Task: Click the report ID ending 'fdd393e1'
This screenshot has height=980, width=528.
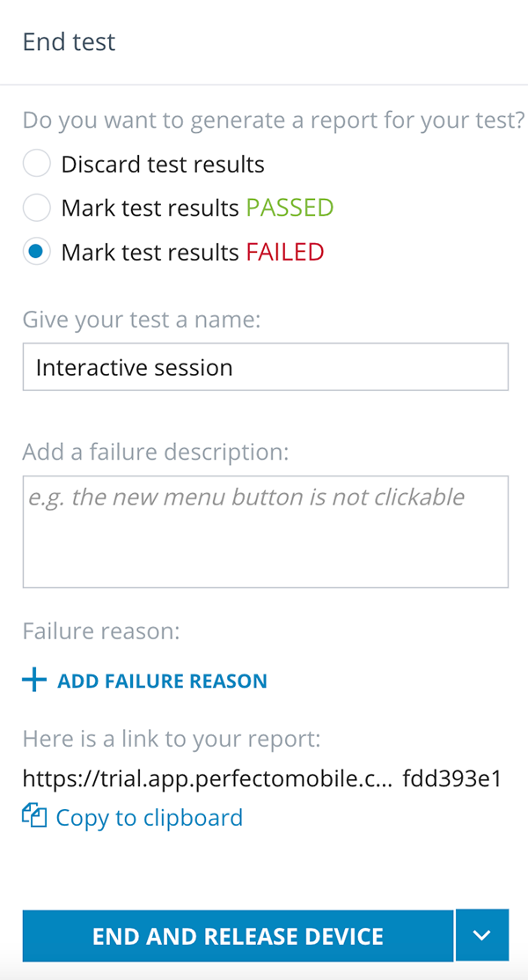Action: tap(451, 778)
